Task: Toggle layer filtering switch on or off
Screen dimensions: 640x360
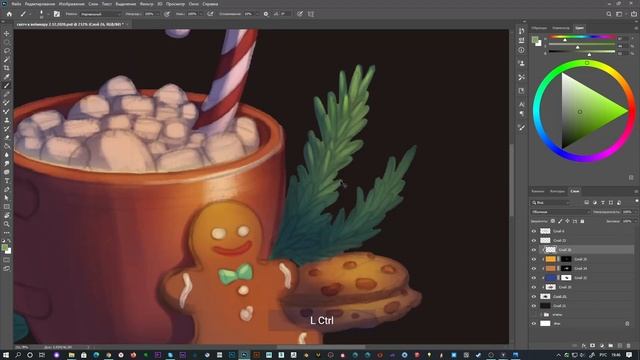Action: [636, 201]
